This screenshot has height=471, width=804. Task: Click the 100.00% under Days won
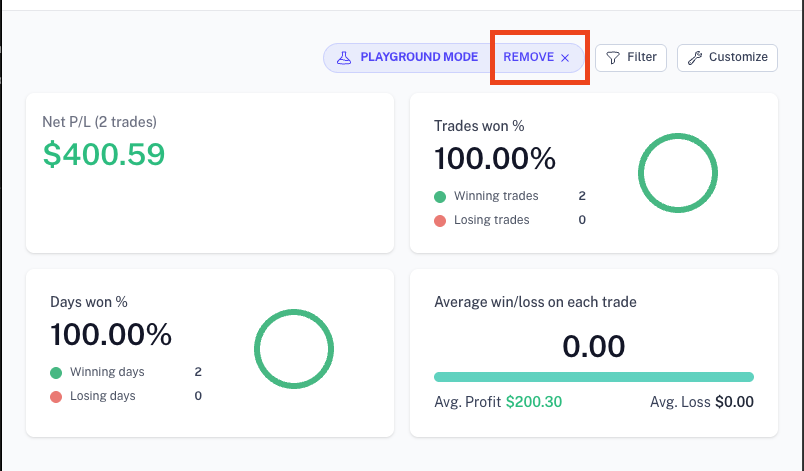(111, 335)
